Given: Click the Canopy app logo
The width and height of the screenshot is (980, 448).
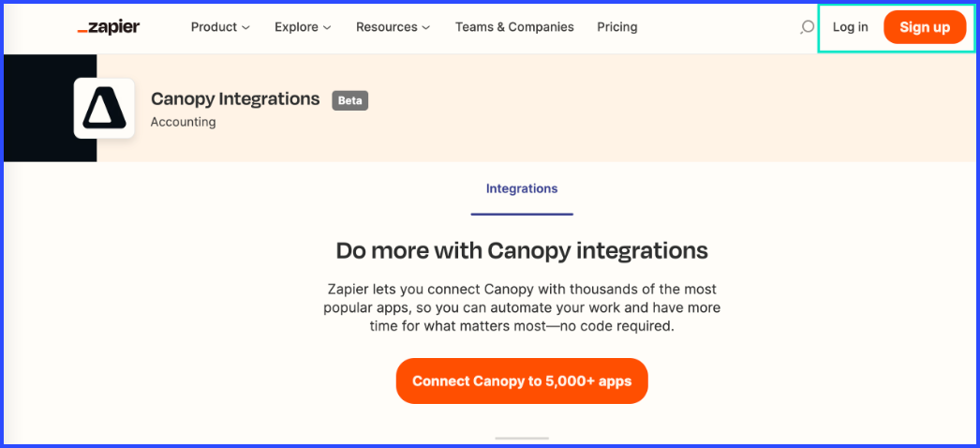Looking at the screenshot, I should click(x=104, y=108).
